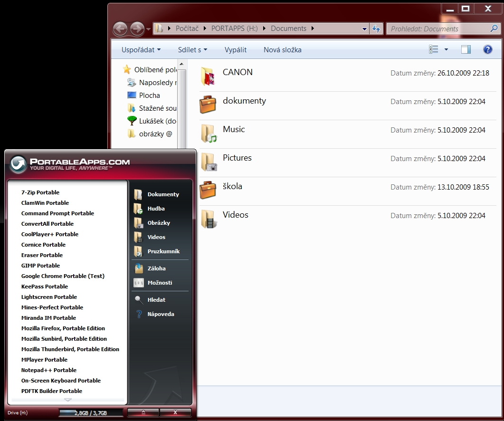Click the Hudba music folder icon

[138, 209]
